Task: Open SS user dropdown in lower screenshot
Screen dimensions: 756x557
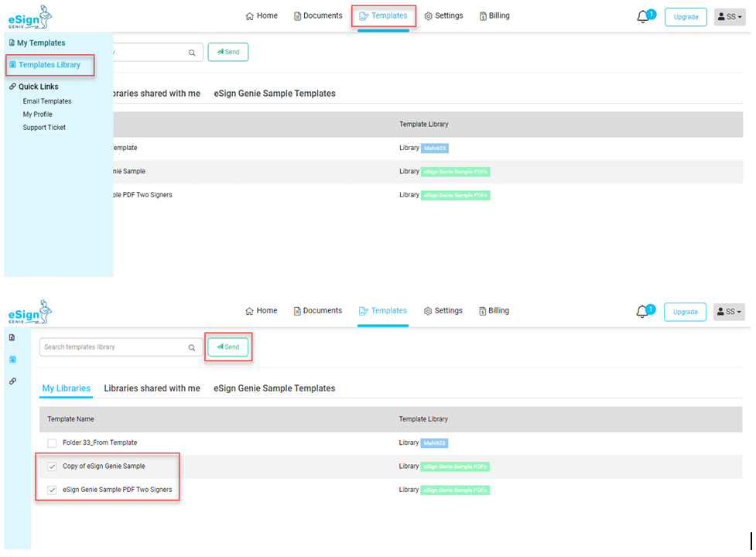Action: (x=729, y=312)
